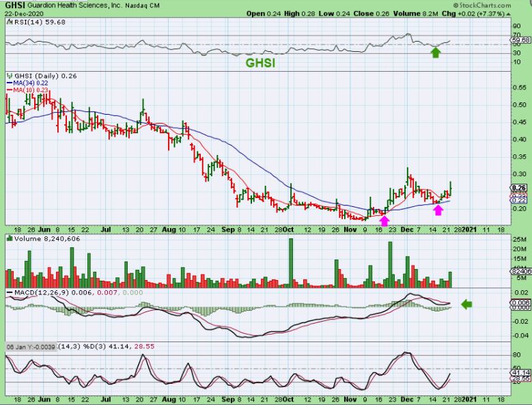Image resolution: width=532 pixels, height=405 pixels.
Task: Click Aug on the upper date axis
Action: click(169, 229)
